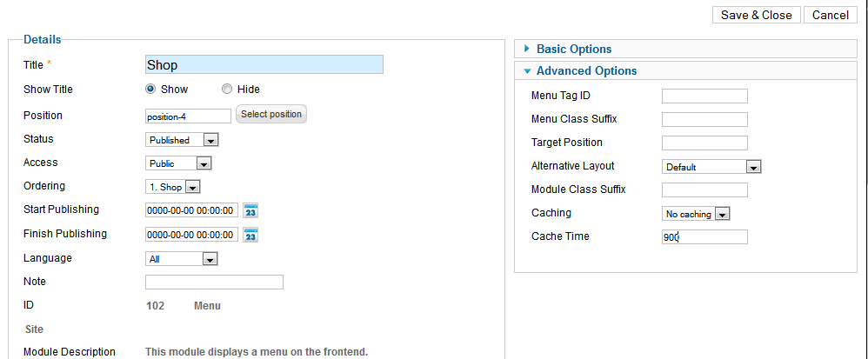Viewport: 868px width, 359px height.
Task: Open the Access dropdown
Action: pyautogui.click(x=178, y=163)
